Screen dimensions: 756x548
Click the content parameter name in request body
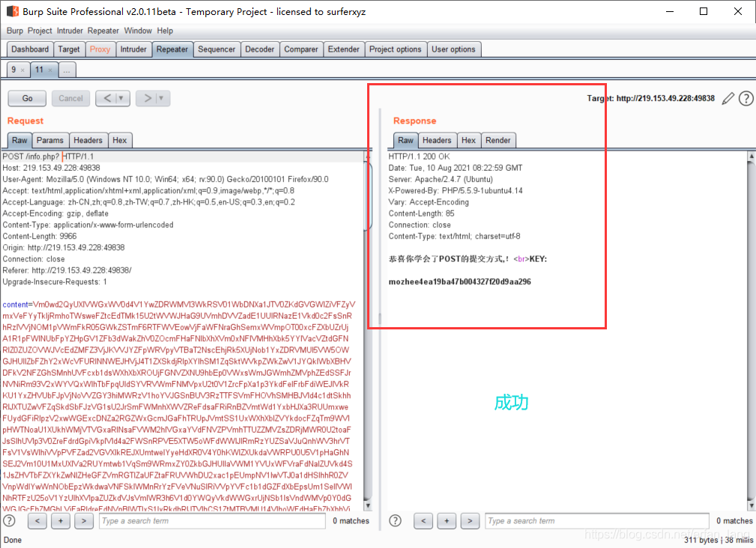tap(15, 305)
